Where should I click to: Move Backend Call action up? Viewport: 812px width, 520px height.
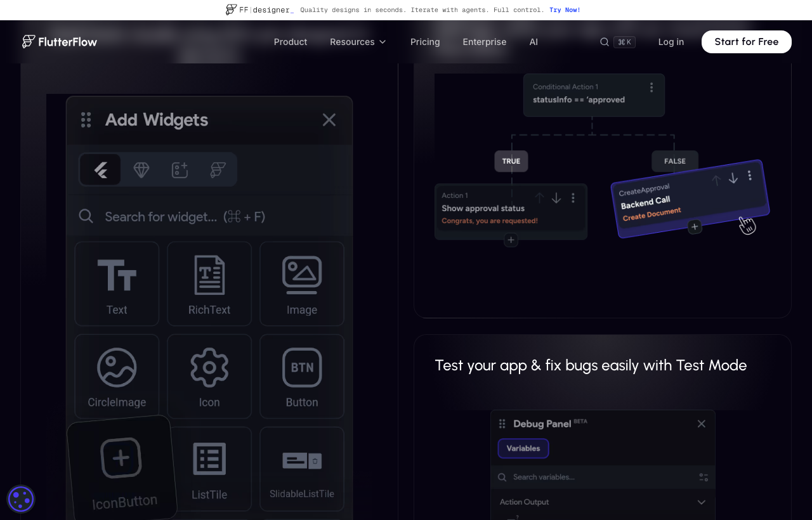716,180
